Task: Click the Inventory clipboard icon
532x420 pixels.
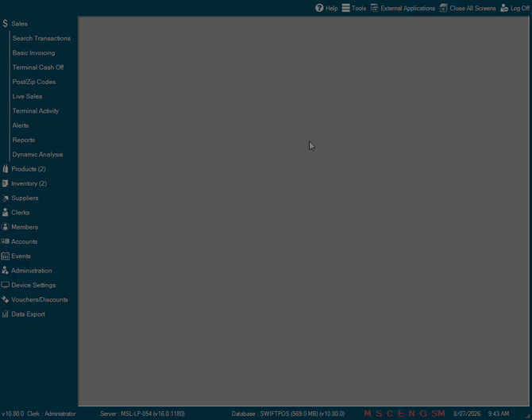Action: point(5,183)
